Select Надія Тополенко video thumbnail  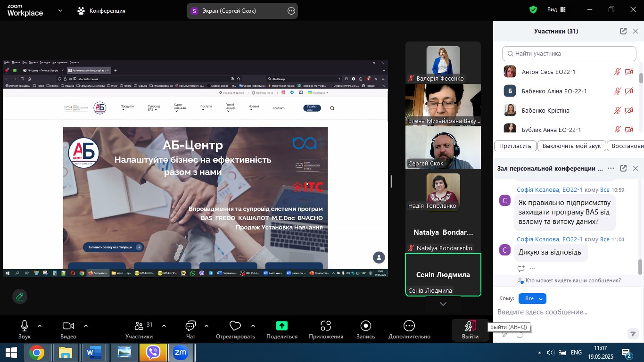tap(443, 190)
